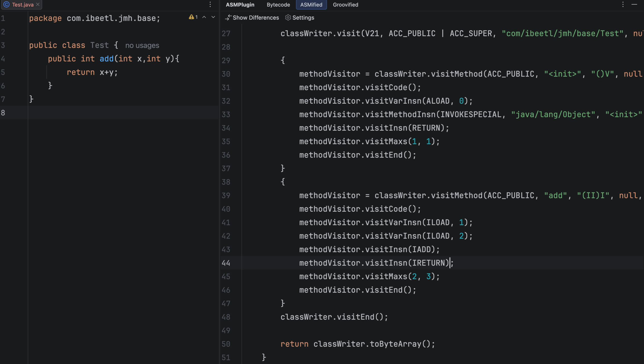Click the "(II)I" descriptor string

click(593, 195)
